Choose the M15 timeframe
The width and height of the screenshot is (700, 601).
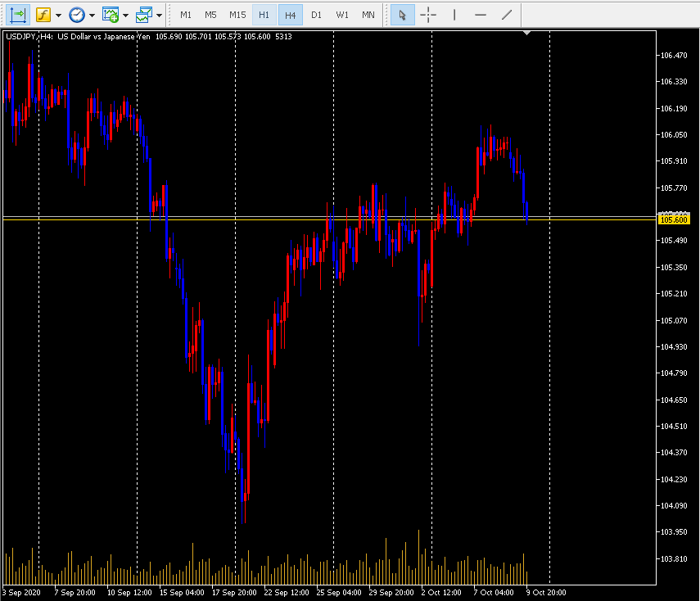[237, 15]
